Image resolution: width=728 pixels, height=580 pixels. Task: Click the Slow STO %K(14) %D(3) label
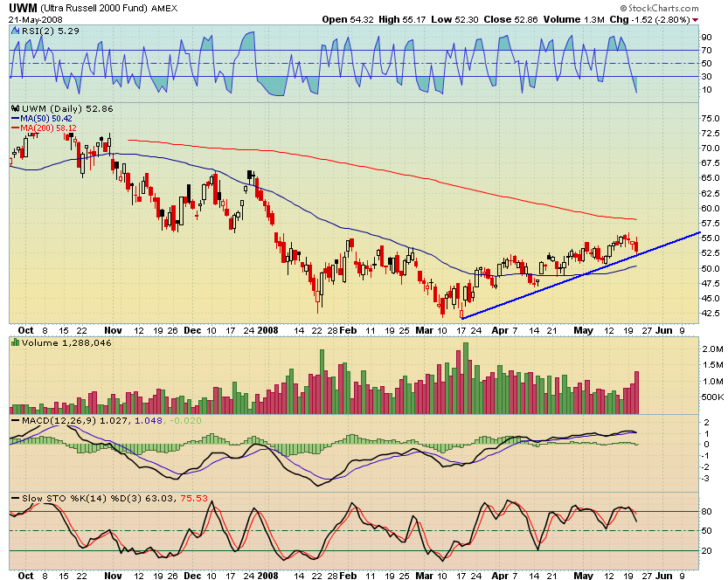82,499
